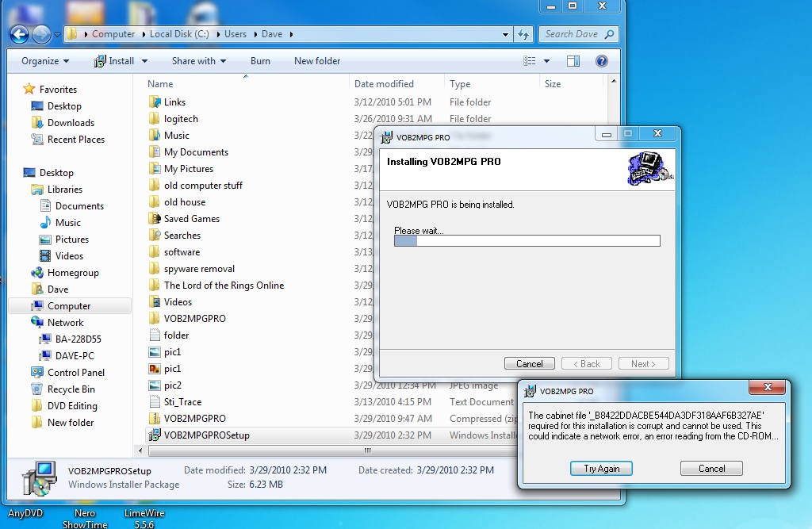
Task: Click the Recycle Bin icon in tree
Action: point(36,389)
